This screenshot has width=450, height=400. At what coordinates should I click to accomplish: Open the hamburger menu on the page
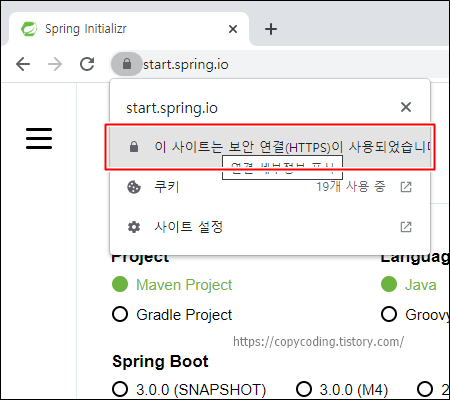pyautogui.click(x=39, y=138)
